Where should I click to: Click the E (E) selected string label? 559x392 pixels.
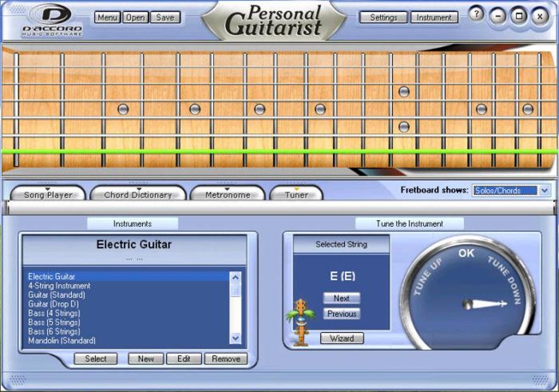[342, 276]
